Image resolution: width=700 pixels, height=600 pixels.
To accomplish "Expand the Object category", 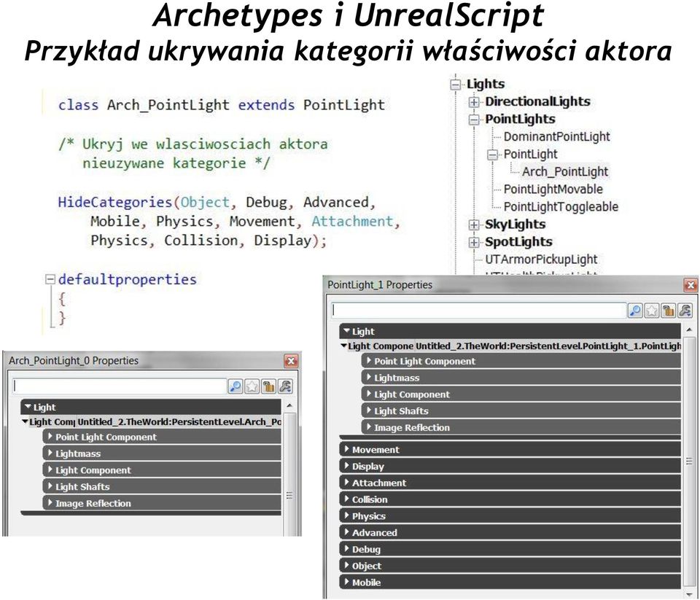I will pyautogui.click(x=347, y=565).
